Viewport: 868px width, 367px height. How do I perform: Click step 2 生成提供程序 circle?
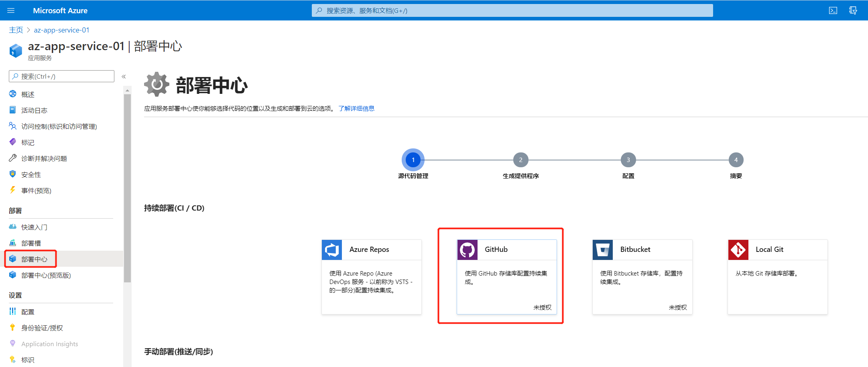tap(521, 160)
